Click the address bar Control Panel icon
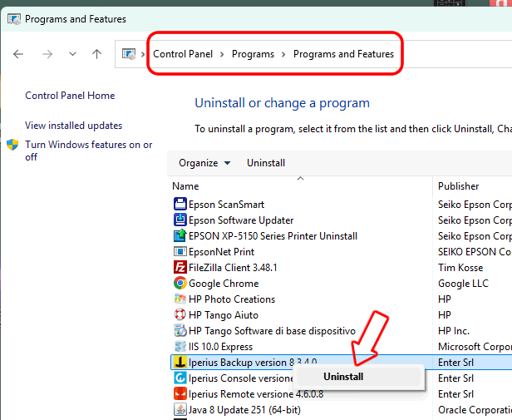This screenshot has height=420, width=512. click(x=129, y=53)
